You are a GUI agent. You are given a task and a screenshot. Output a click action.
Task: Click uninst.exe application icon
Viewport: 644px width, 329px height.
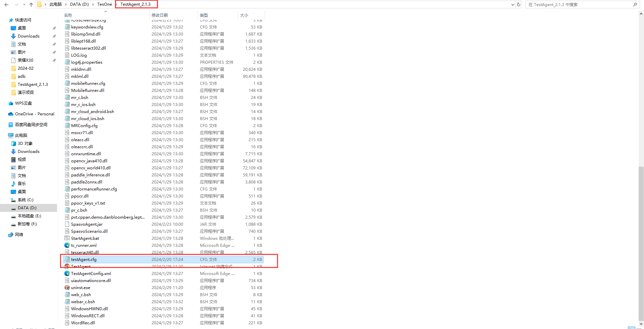pos(67,288)
